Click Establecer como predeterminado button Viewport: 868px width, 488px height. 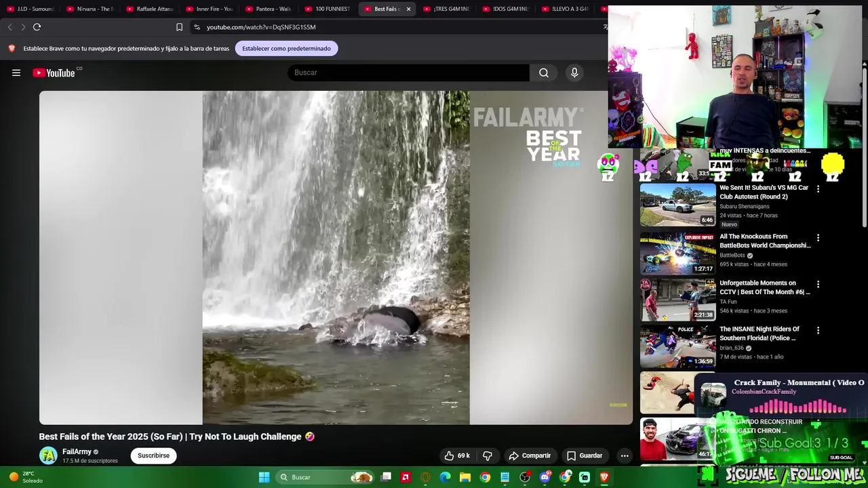(286, 48)
